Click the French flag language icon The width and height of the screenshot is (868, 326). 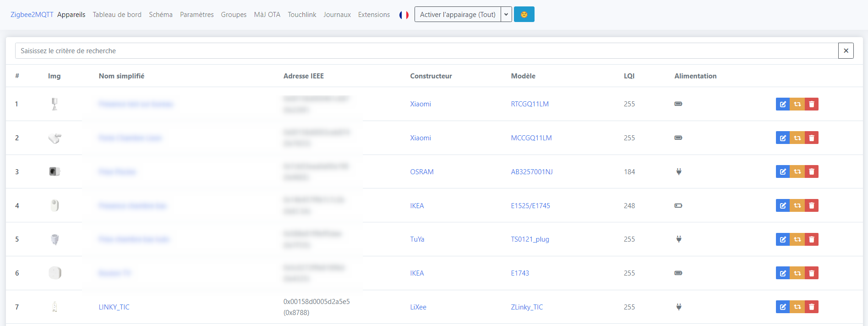404,15
